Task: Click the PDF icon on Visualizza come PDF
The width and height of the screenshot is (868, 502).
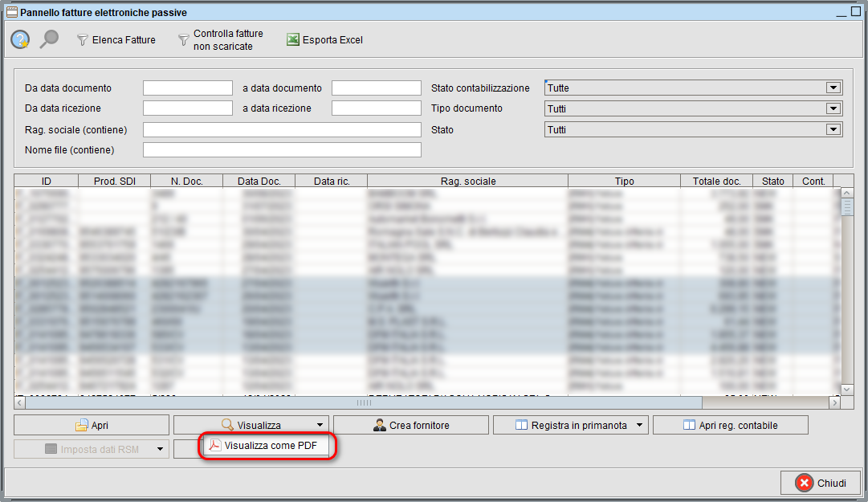Action: 214,447
